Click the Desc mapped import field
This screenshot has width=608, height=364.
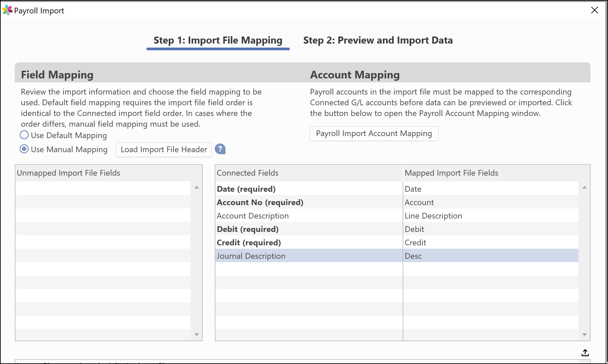coord(413,256)
